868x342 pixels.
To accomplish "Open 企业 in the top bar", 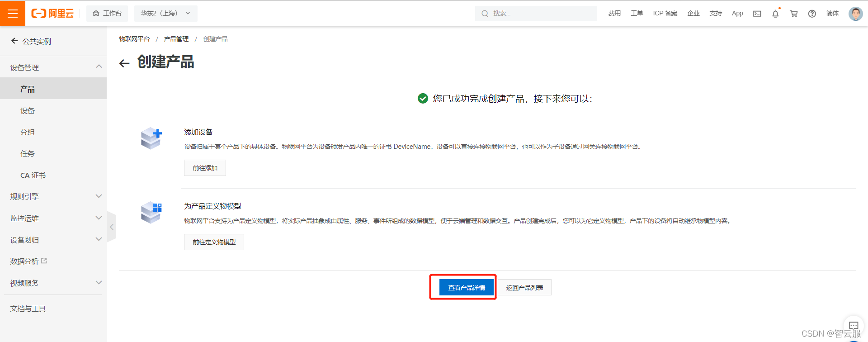I will point(693,14).
